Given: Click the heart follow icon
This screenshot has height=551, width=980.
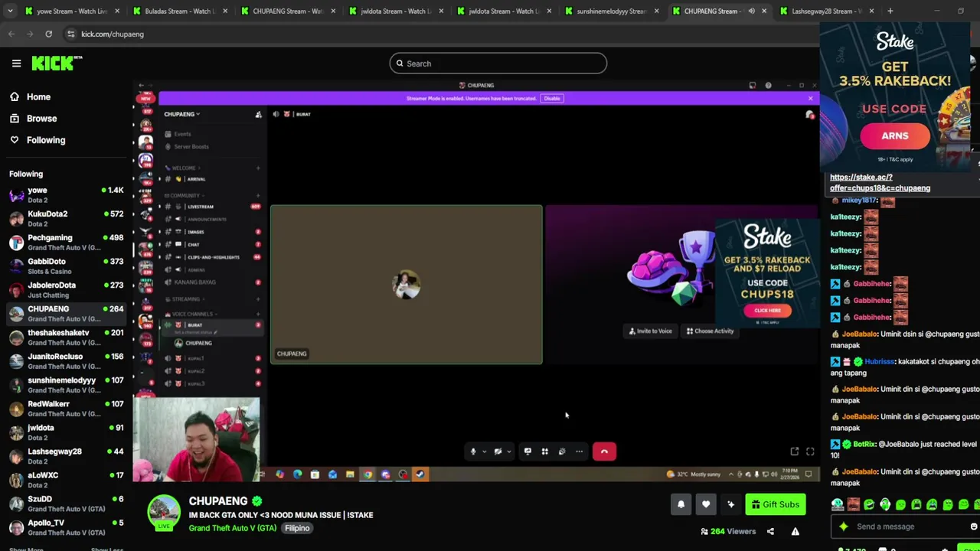Looking at the screenshot, I should click(x=706, y=504).
